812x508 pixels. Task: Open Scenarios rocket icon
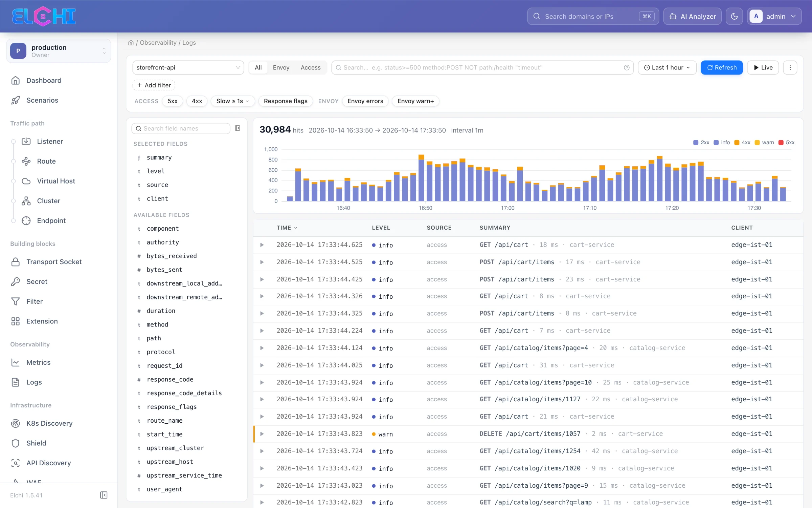point(16,100)
